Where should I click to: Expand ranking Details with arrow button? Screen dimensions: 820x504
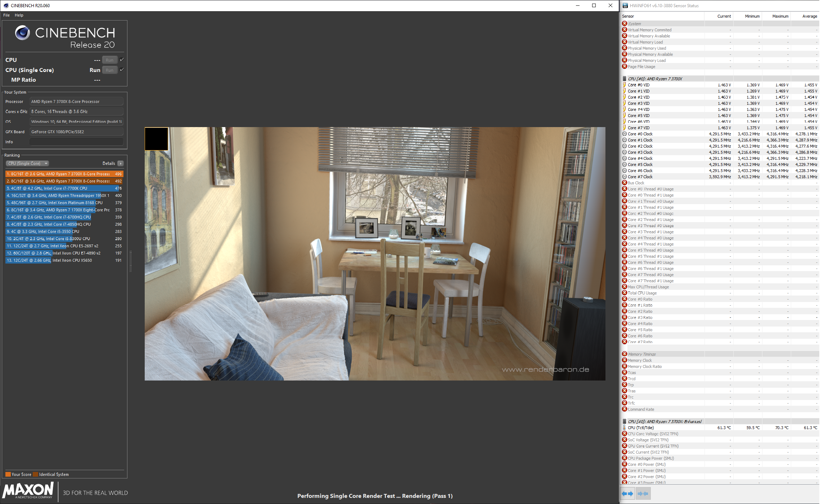pos(121,163)
